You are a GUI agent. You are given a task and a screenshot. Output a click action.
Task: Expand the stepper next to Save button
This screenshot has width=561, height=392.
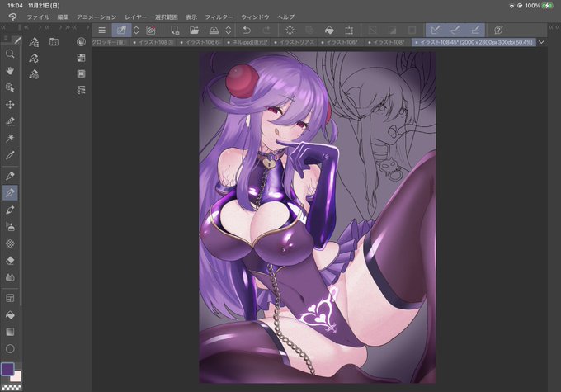[x=229, y=30]
